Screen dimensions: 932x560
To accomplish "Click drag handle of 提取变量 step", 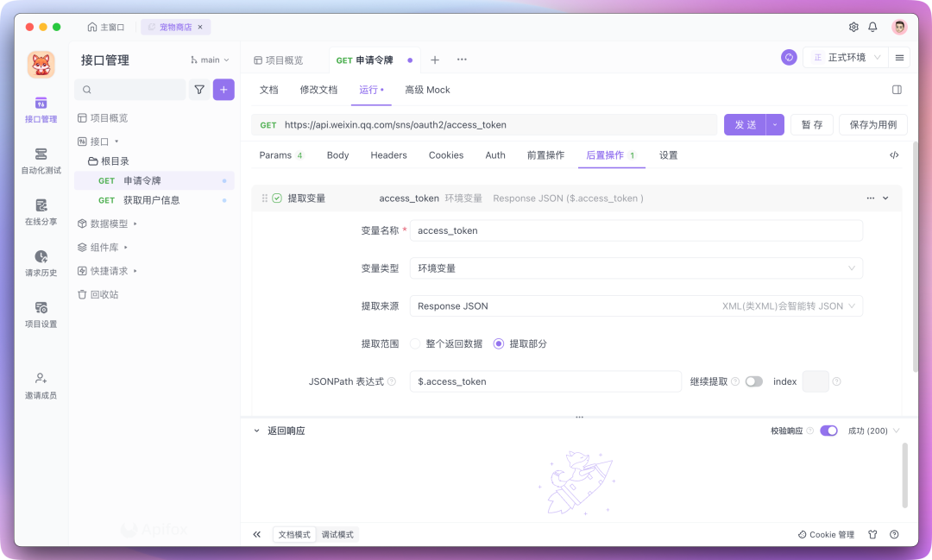I will click(x=265, y=198).
